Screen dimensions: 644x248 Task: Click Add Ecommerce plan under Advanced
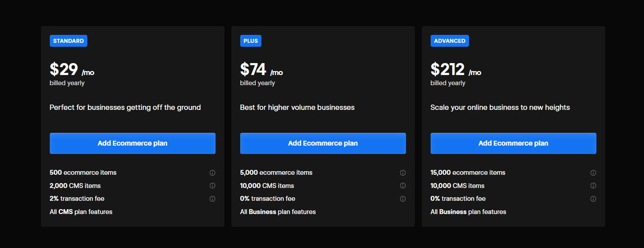point(514,143)
